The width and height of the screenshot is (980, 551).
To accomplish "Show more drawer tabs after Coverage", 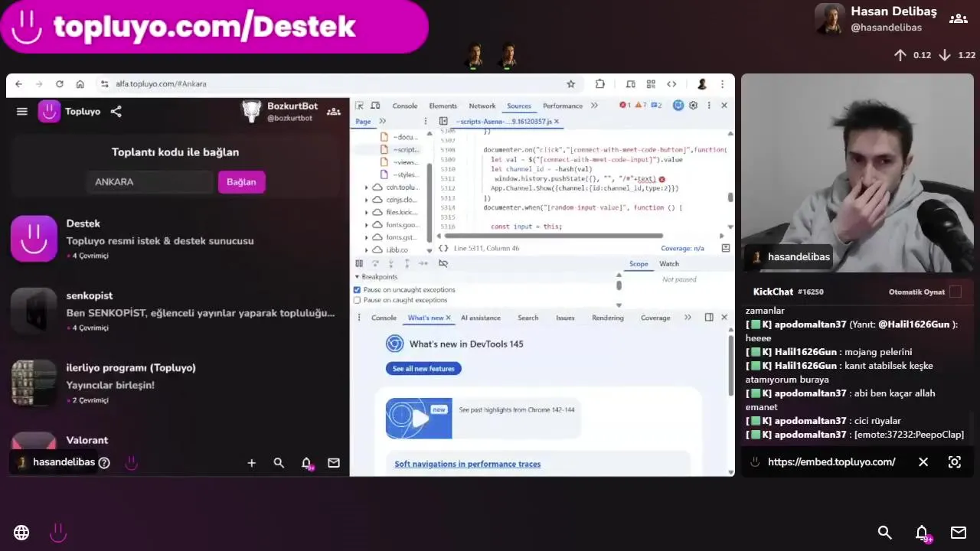I will 688,318.
